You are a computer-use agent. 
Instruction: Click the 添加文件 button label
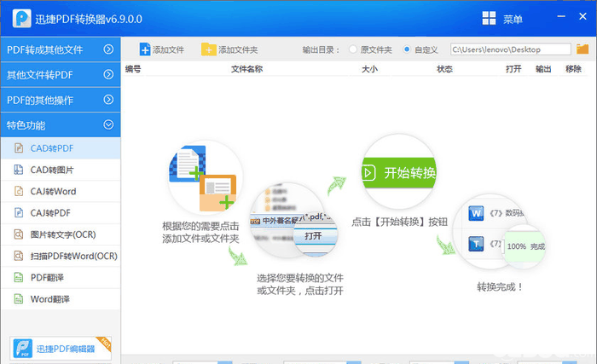point(168,50)
